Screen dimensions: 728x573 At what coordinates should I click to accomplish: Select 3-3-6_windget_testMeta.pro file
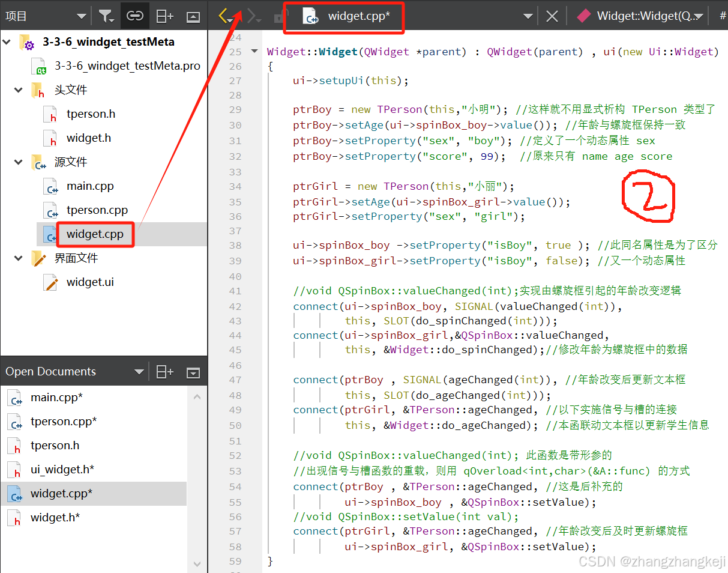click(x=127, y=66)
